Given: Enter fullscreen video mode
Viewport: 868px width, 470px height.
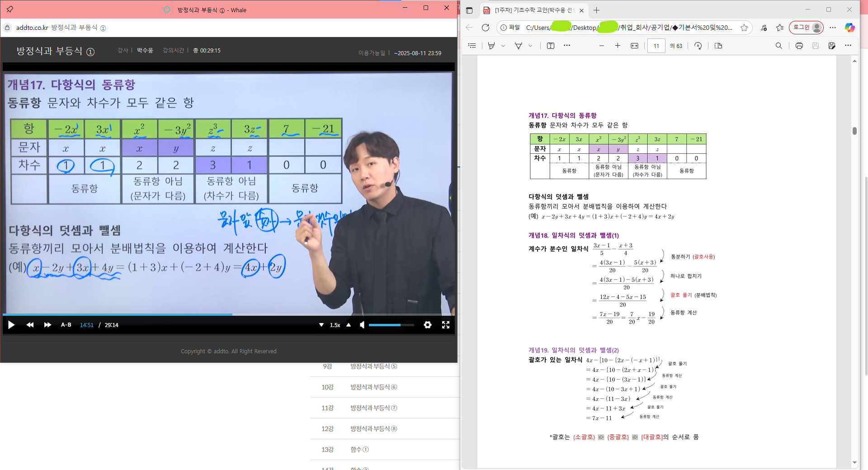Looking at the screenshot, I should click(446, 325).
